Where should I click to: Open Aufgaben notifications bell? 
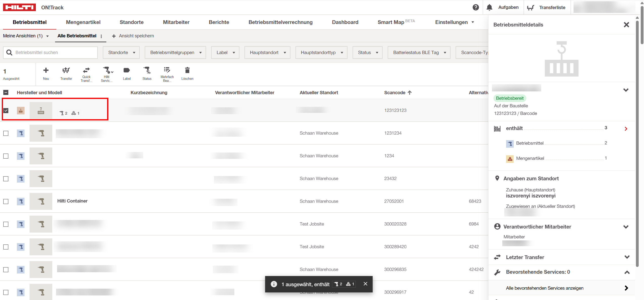click(489, 7)
